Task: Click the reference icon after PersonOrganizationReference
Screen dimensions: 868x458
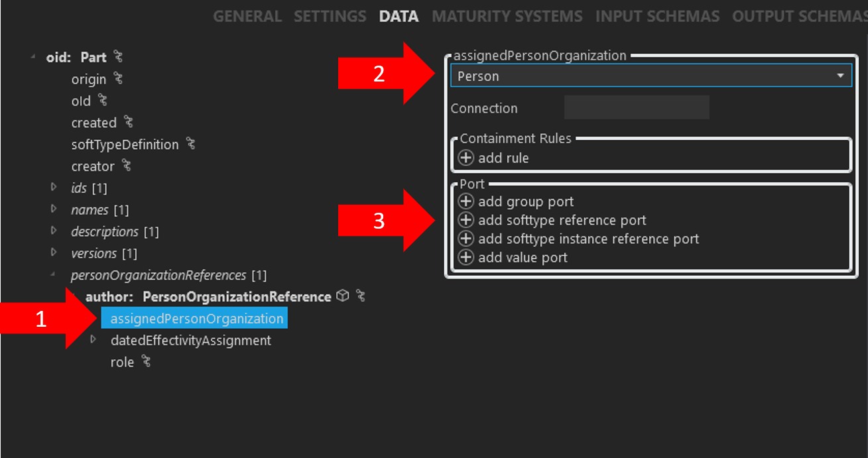Action: [x=360, y=296]
